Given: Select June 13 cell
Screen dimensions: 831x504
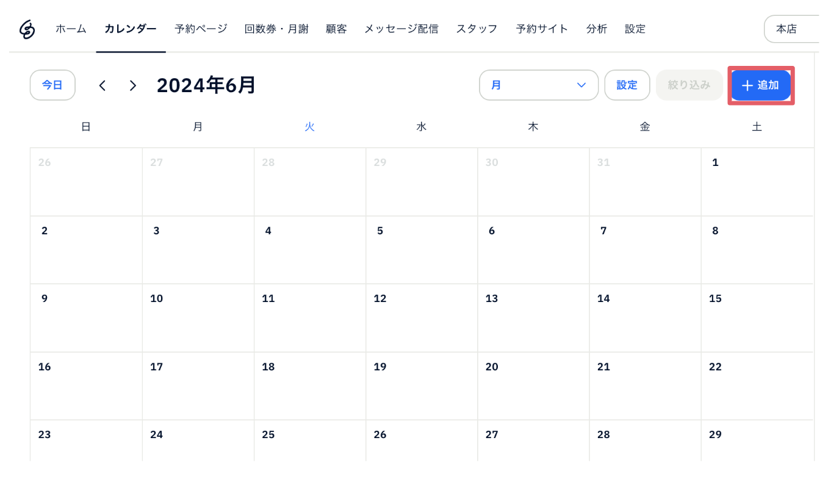Looking at the screenshot, I should [x=533, y=318].
